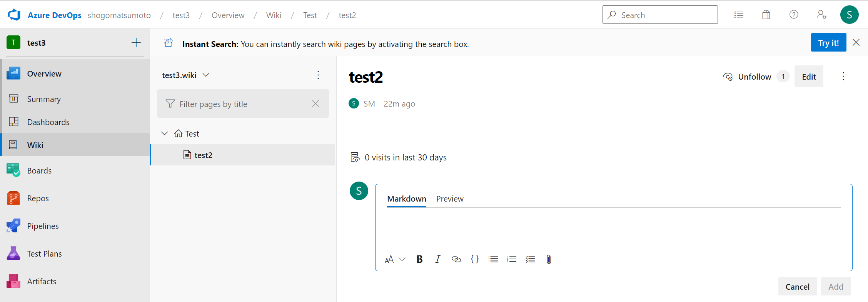The width and height of the screenshot is (868, 302).
Task: Open Repos in the sidebar
Action: pyautogui.click(x=38, y=199)
